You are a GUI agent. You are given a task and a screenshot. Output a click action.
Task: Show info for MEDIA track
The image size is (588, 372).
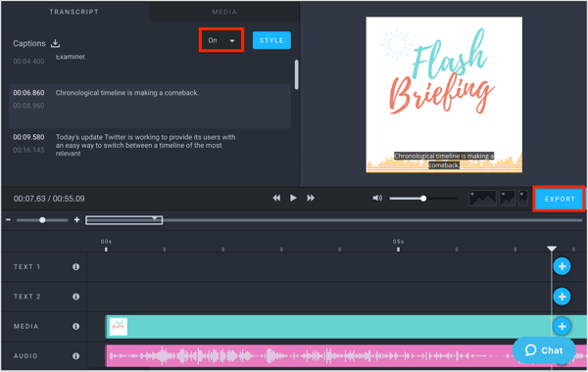75,326
